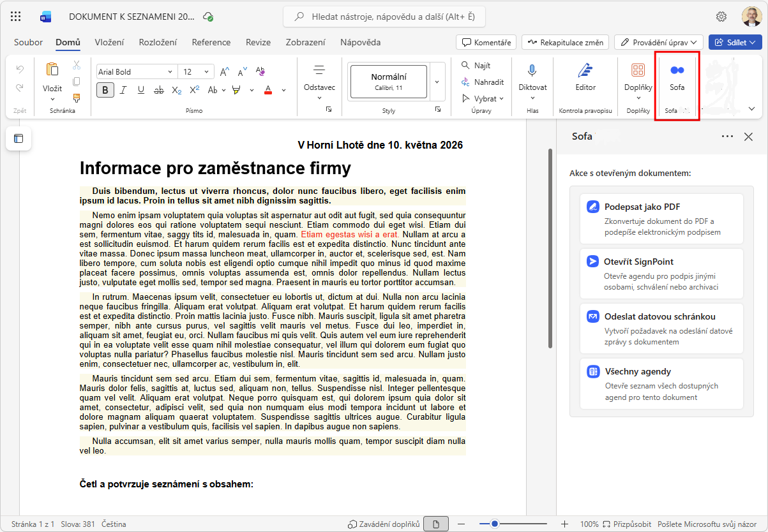Click the Sdílet share button

(x=735, y=42)
